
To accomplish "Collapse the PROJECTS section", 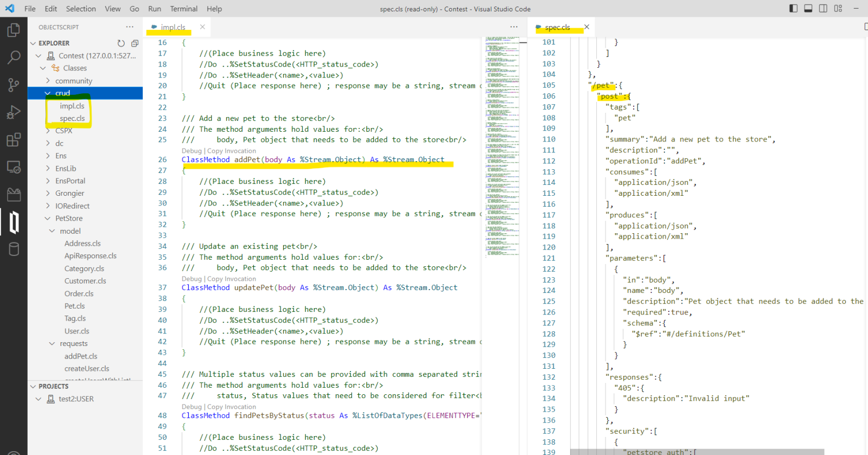I will pos(53,387).
